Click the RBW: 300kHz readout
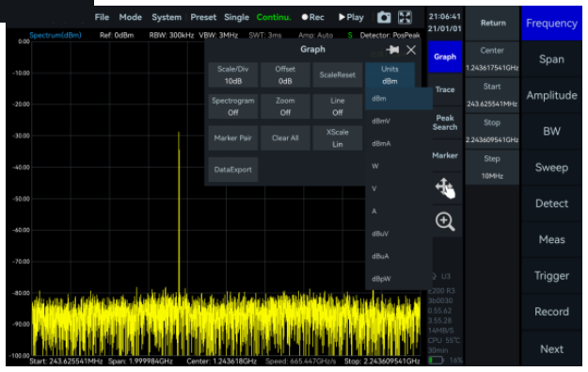This screenshot has width=588, height=372. pyautogui.click(x=171, y=35)
